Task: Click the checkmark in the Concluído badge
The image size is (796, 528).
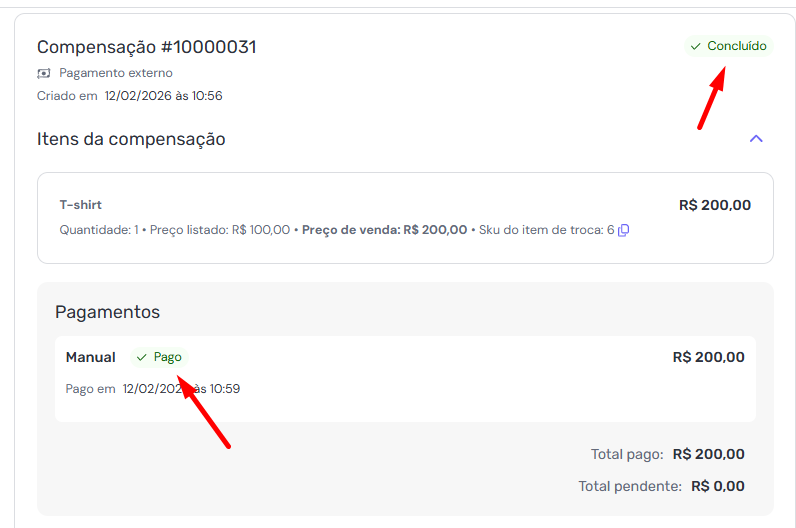Action: pos(695,46)
